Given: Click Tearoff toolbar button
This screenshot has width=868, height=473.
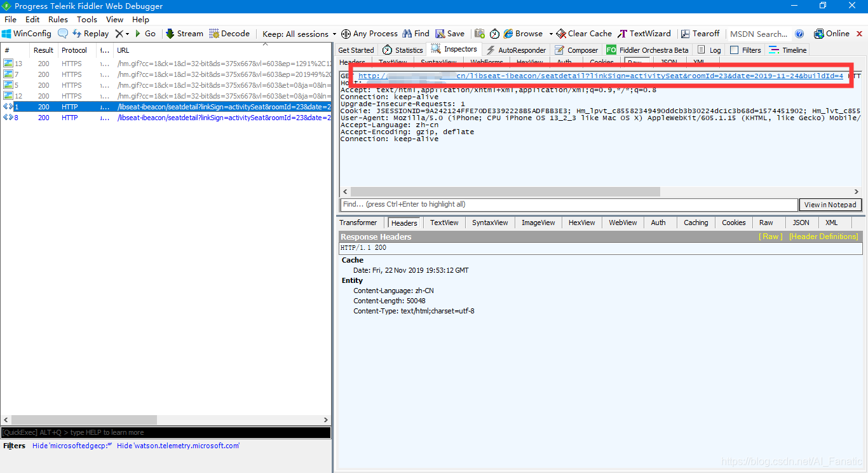Looking at the screenshot, I should coord(700,34).
